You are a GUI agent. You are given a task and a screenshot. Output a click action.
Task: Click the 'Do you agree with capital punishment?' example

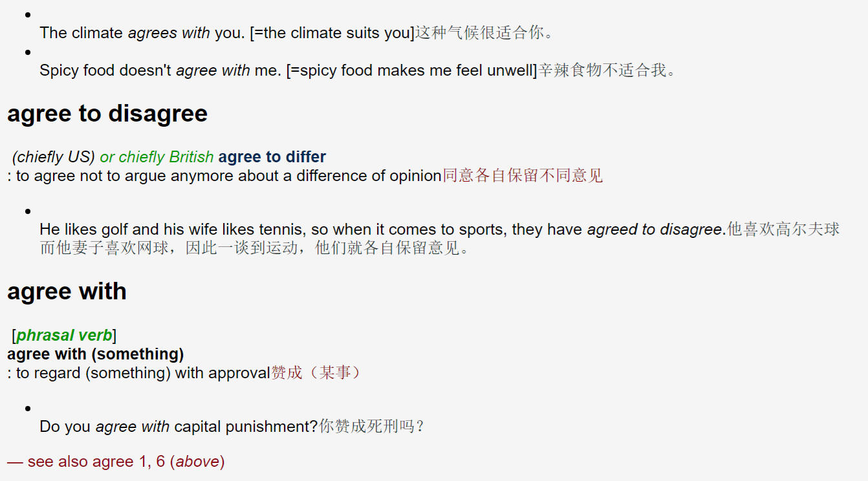179,427
